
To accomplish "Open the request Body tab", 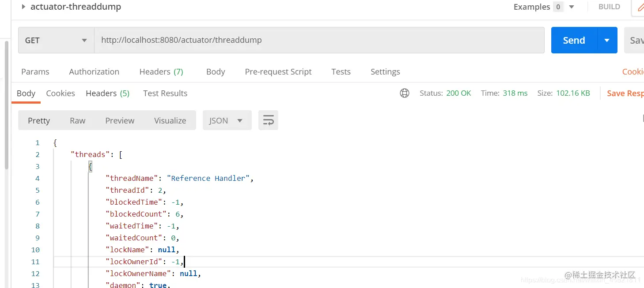I will [216, 71].
